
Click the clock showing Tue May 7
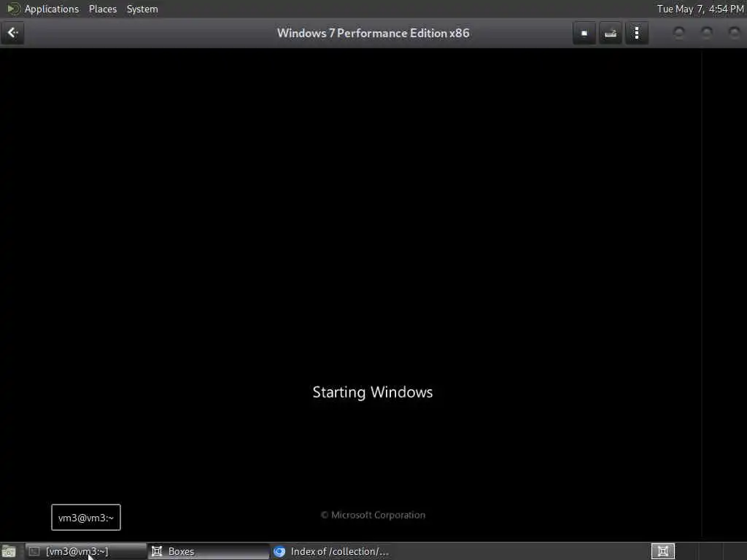[x=700, y=9]
